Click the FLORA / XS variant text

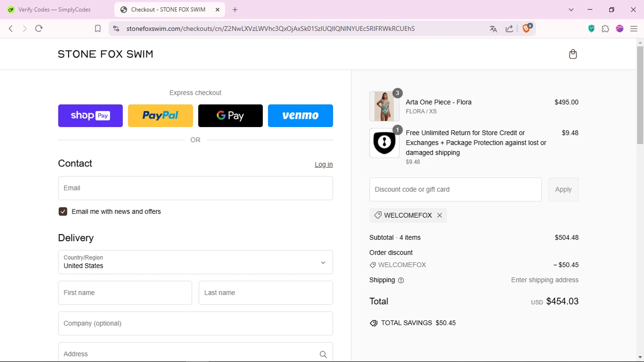[x=421, y=112]
